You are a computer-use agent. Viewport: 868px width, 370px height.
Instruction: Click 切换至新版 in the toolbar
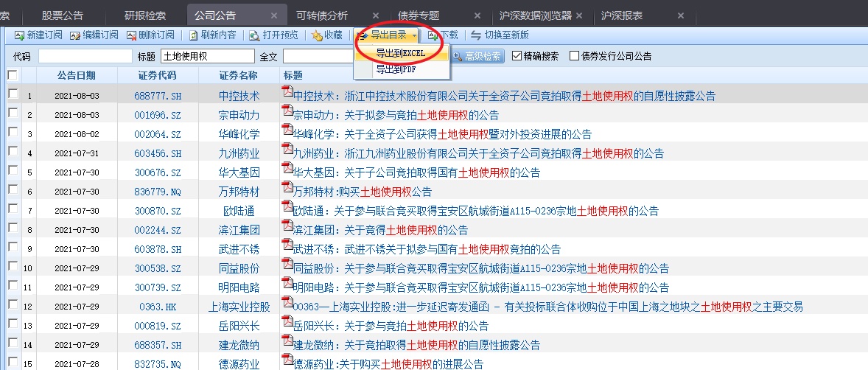tap(500, 35)
